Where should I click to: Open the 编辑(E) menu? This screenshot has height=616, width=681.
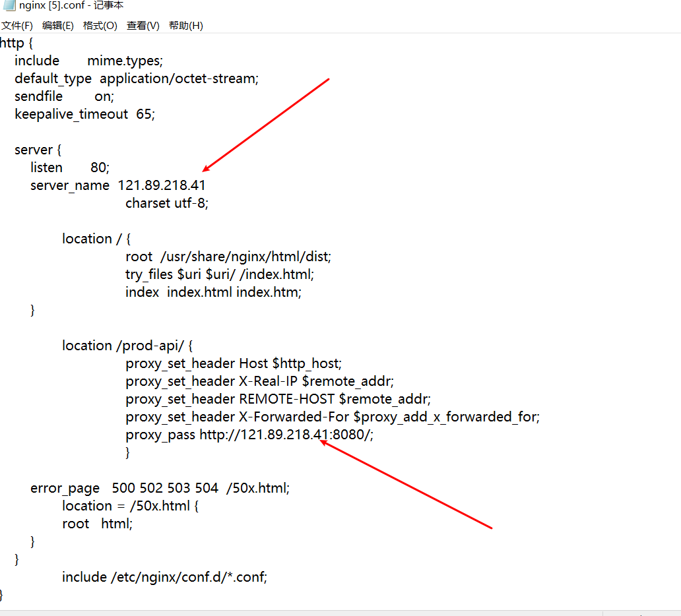(58, 25)
